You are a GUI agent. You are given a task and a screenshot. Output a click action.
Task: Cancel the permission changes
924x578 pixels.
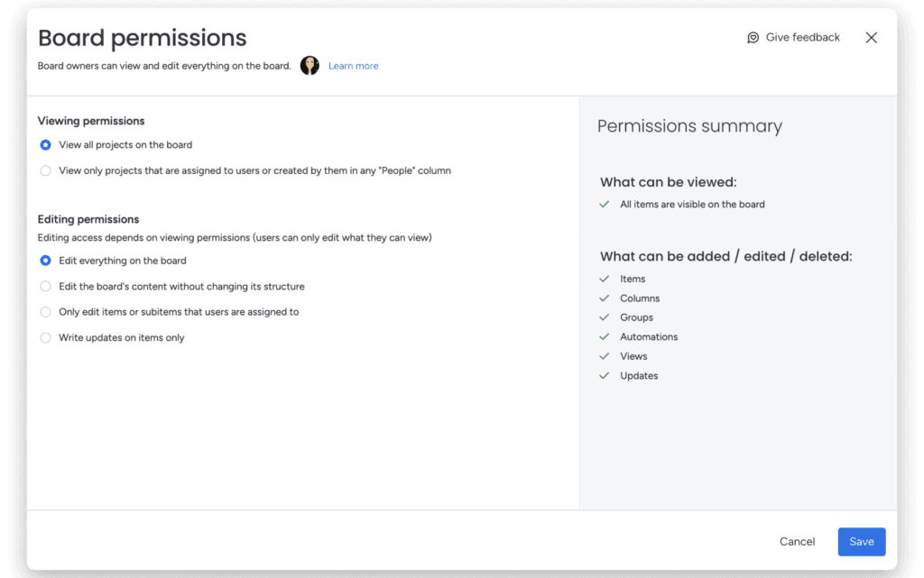[x=797, y=541]
